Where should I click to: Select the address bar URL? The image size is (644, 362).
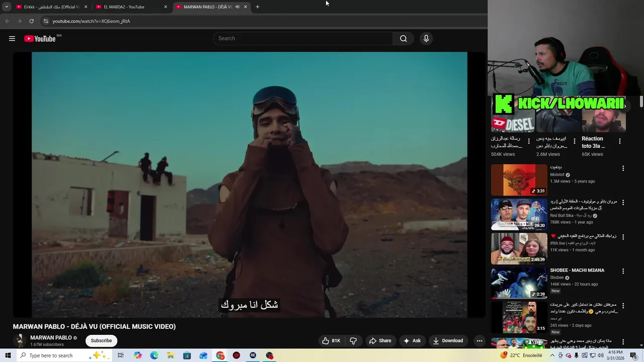click(91, 21)
